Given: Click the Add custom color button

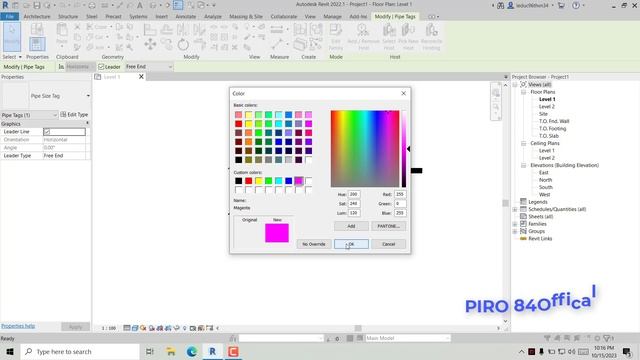Looking at the screenshot, I should [x=351, y=226].
